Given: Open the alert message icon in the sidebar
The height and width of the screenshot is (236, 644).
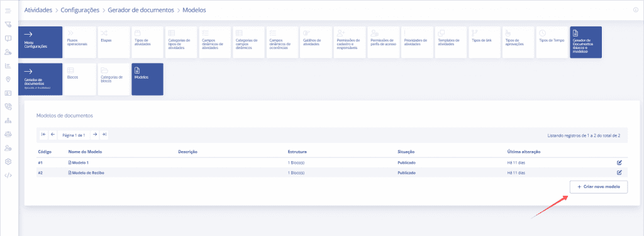Looking at the screenshot, I should click(8, 38).
